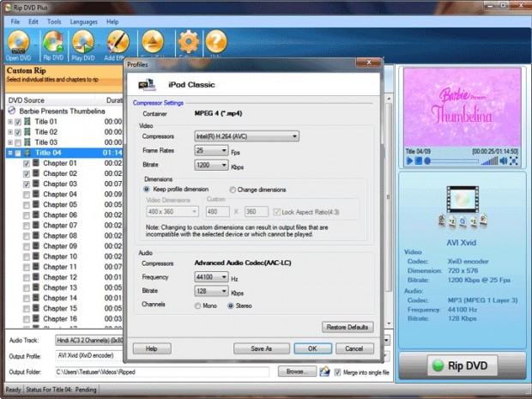Expand the Title 02 tree node

[10, 132]
